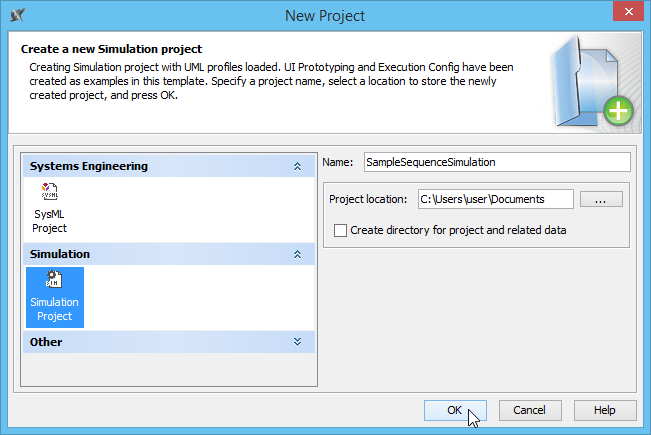Click the Project location path field
This screenshot has width=651, height=435.
[495, 199]
